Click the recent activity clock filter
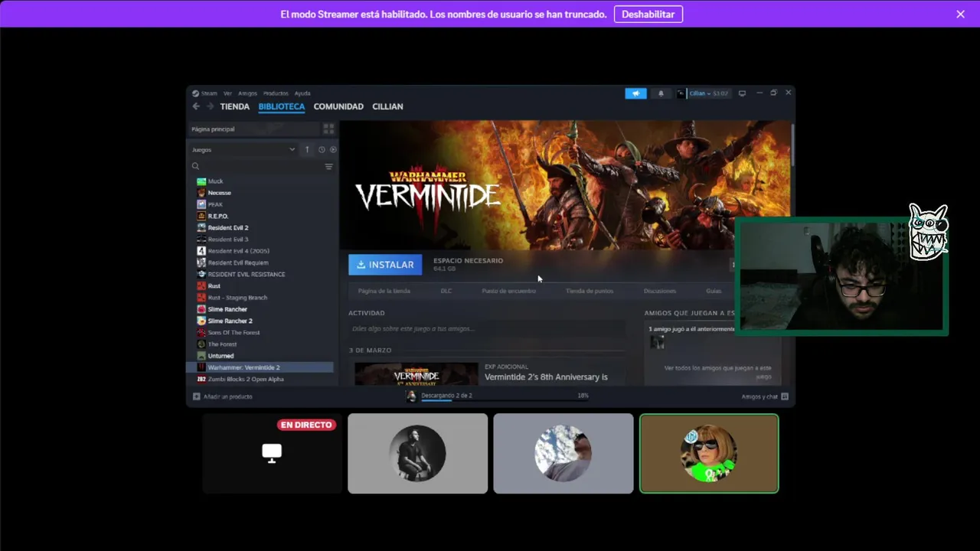 tap(322, 149)
